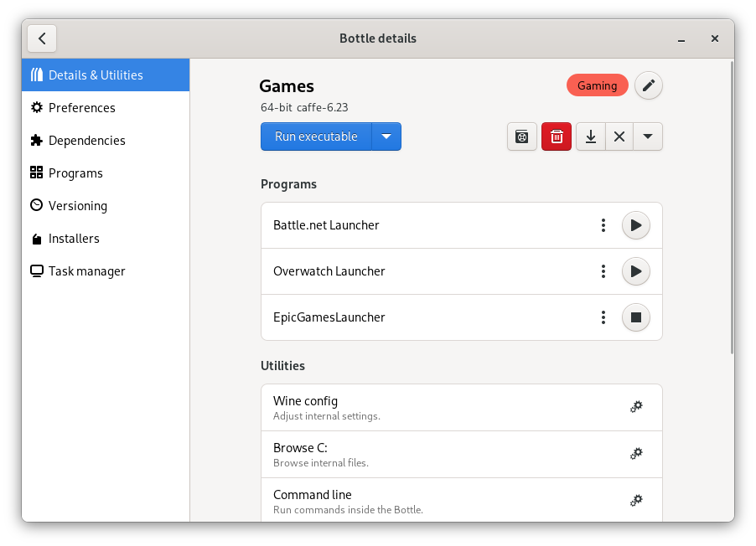Image resolution: width=756 pixels, height=546 pixels.
Task: Click the red trash delete bottle button
Action: (556, 136)
